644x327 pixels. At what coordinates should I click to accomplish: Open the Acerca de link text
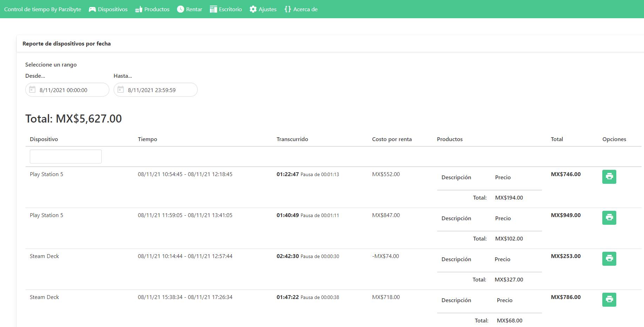pyautogui.click(x=305, y=9)
